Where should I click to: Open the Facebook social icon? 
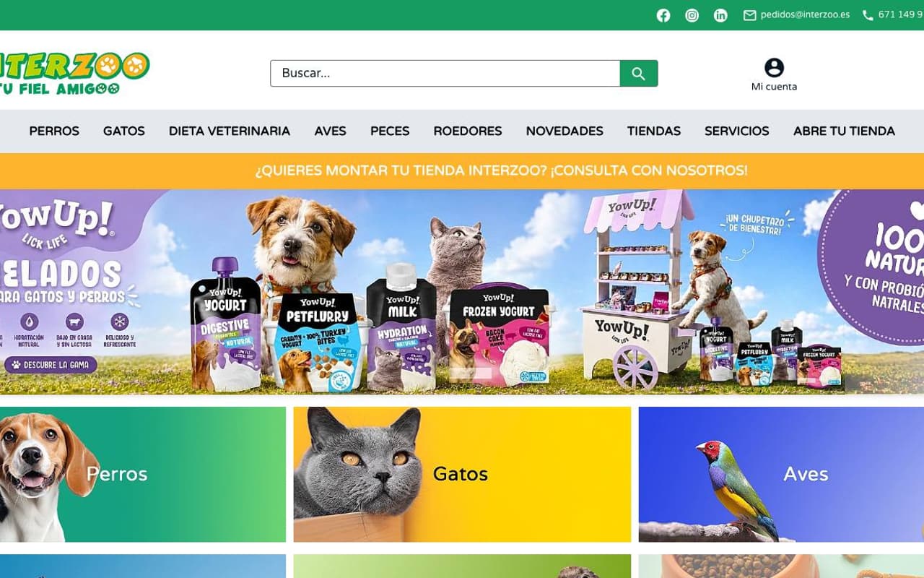tap(663, 15)
